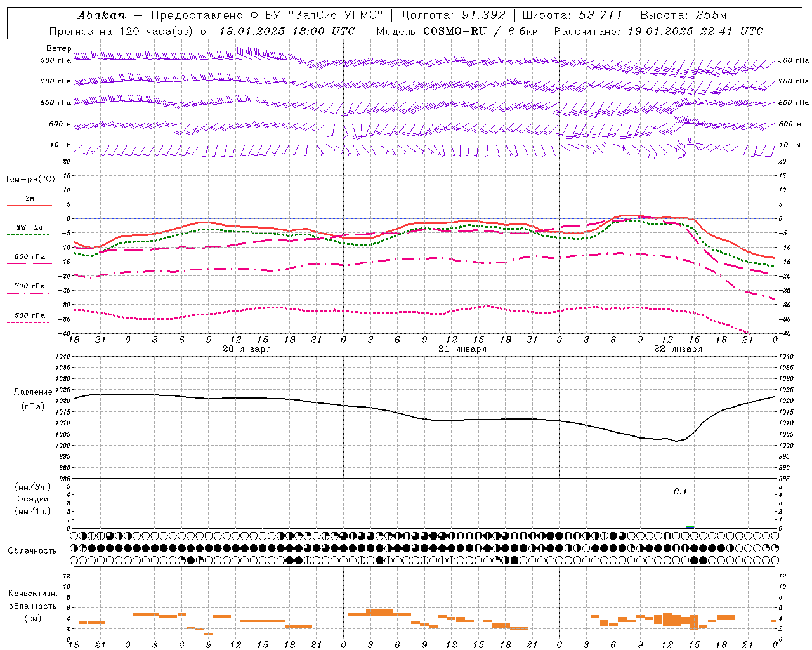Viewport: 812px width, 650px height.
Task: Click the Широта: 53.711 value
Action: click(x=572, y=15)
